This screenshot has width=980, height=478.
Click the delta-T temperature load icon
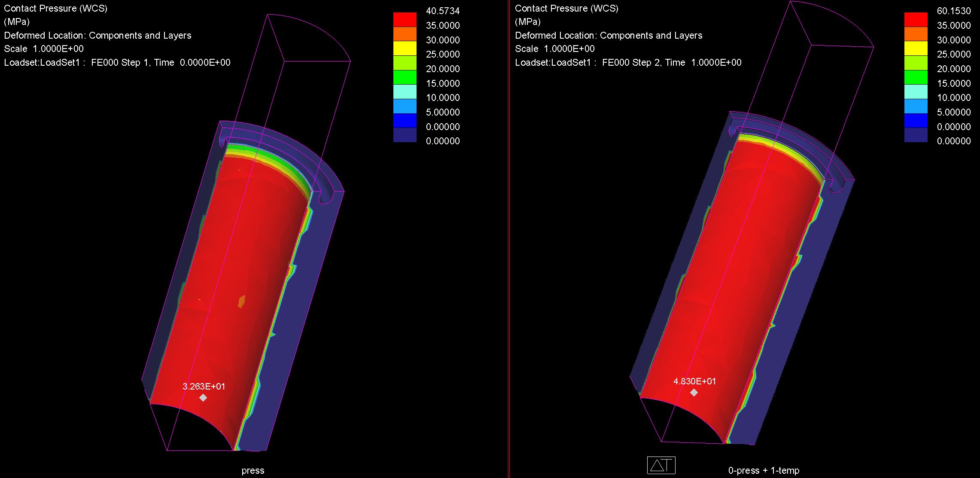tap(661, 465)
